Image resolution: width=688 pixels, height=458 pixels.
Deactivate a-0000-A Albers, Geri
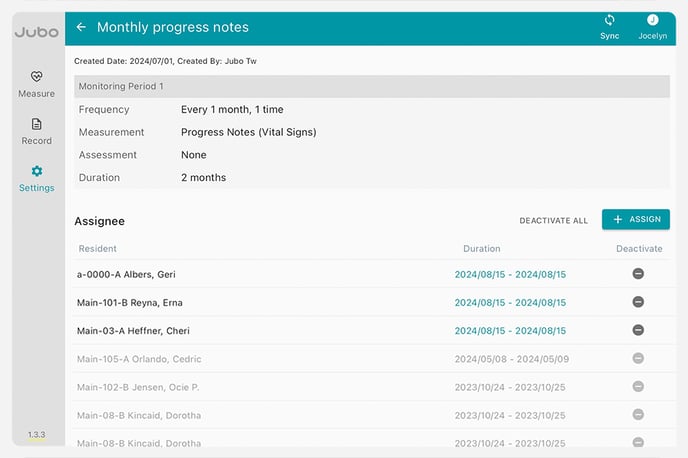[638, 274]
